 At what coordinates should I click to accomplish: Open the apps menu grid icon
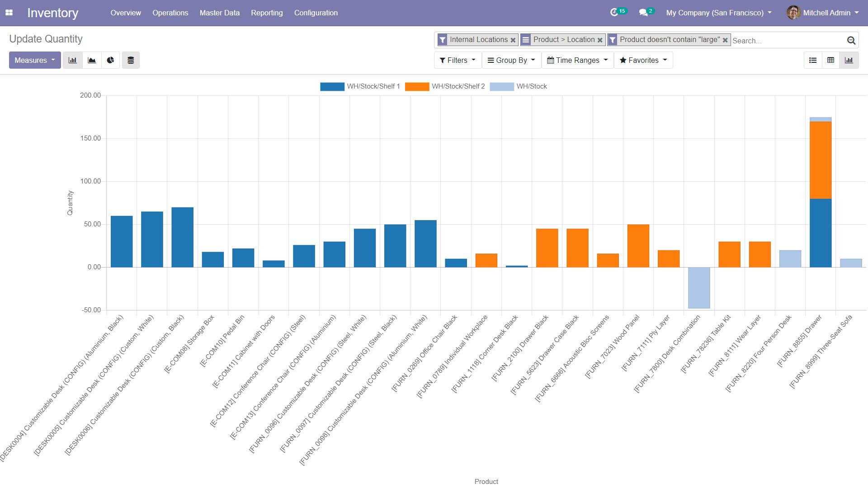11,13
